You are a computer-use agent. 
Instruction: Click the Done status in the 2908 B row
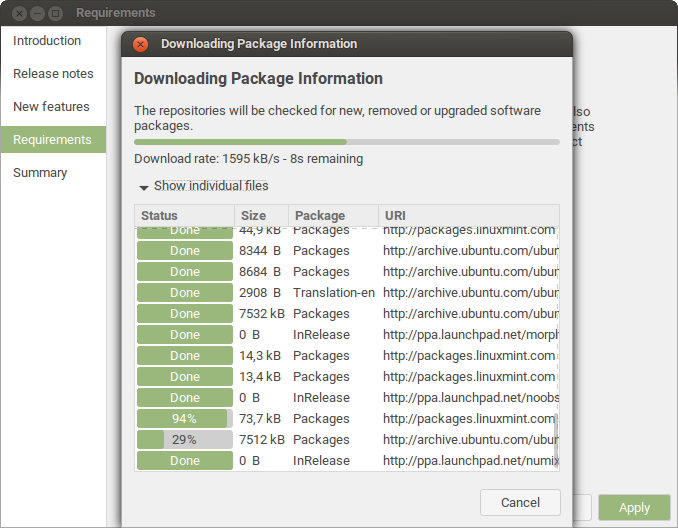(185, 293)
